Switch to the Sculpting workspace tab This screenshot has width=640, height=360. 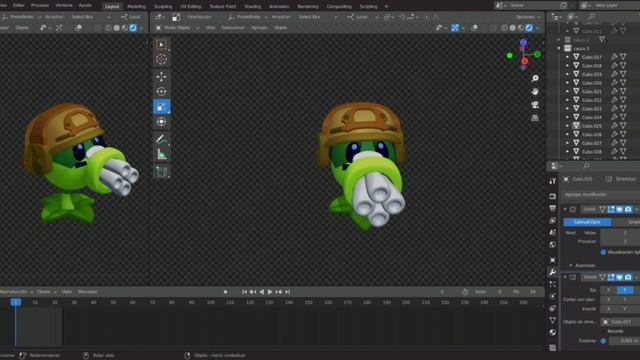click(163, 7)
